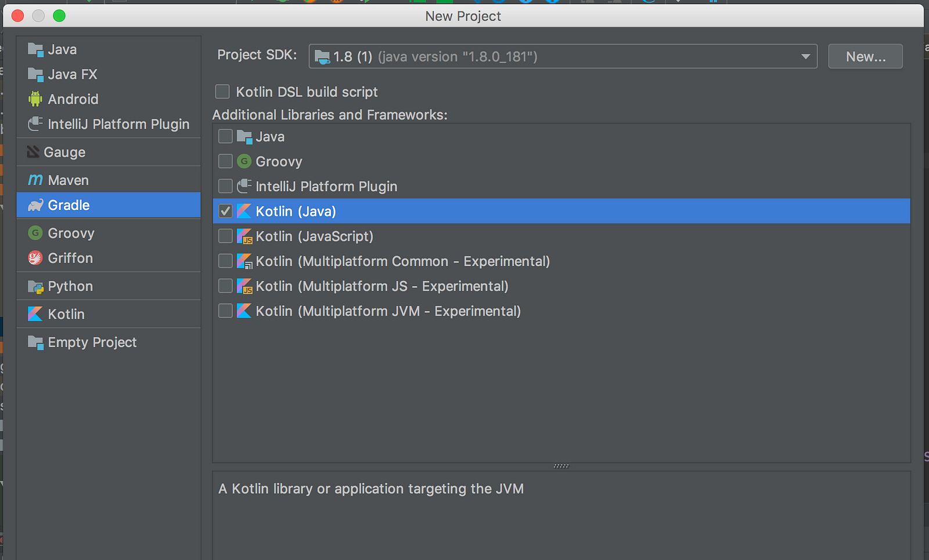The width and height of the screenshot is (929, 560).
Task: Click the panel splitter grip dots
Action: (561, 466)
